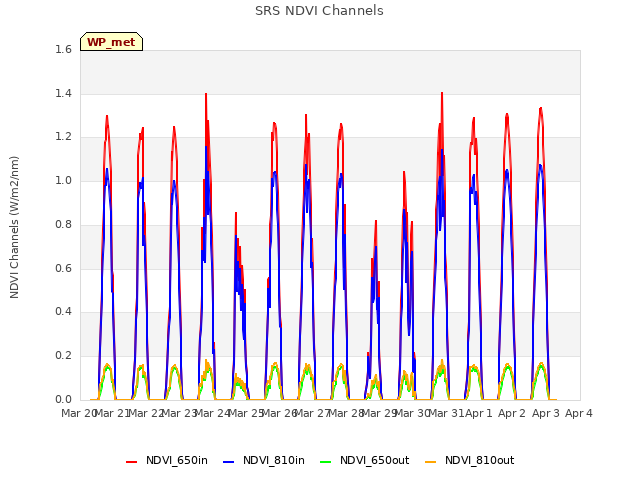Click the Mar 31 x-axis label
The height and width of the screenshot is (480, 640).
(447, 413)
